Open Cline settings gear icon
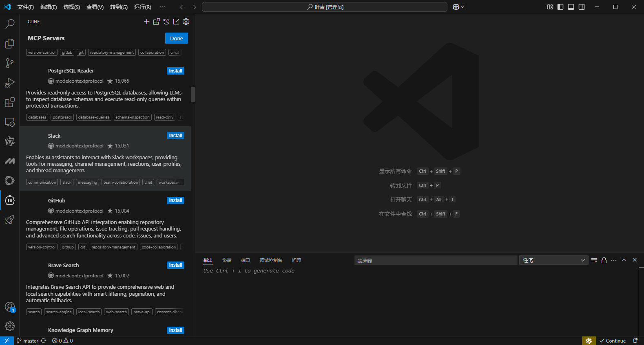Screen dimensions: 644x345 click(186, 22)
